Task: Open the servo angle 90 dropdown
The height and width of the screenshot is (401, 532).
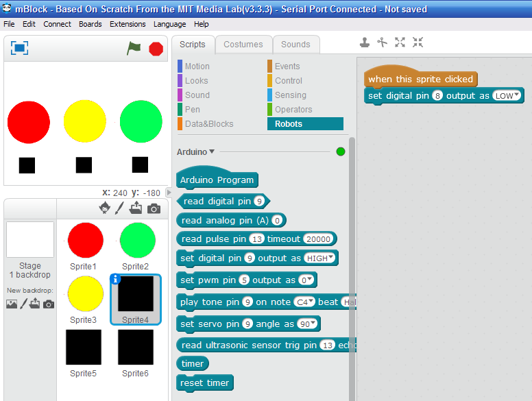Action: [x=307, y=324]
